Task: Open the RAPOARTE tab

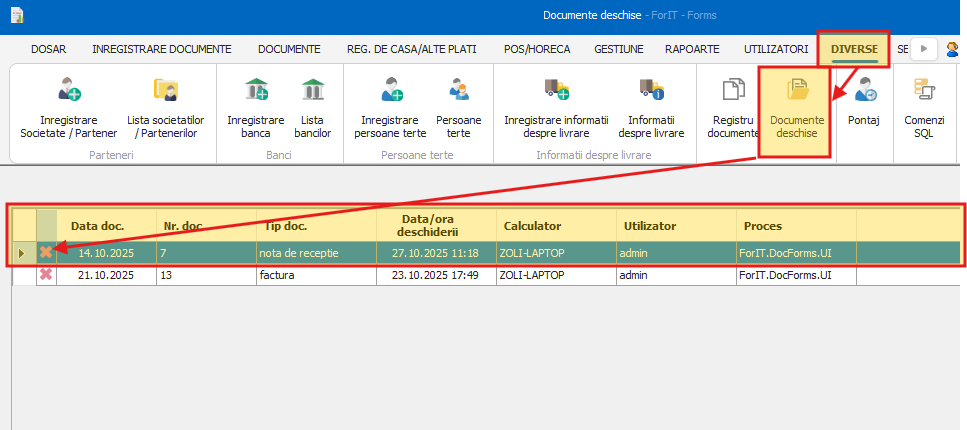Action: point(691,48)
